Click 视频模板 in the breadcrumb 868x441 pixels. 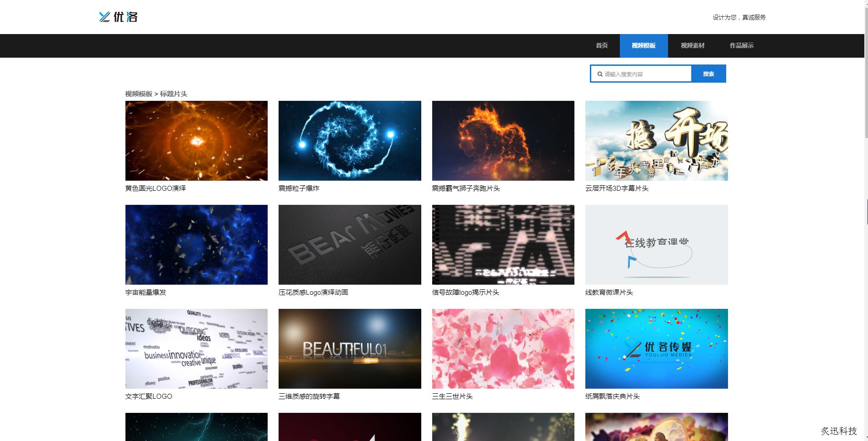pyautogui.click(x=139, y=94)
